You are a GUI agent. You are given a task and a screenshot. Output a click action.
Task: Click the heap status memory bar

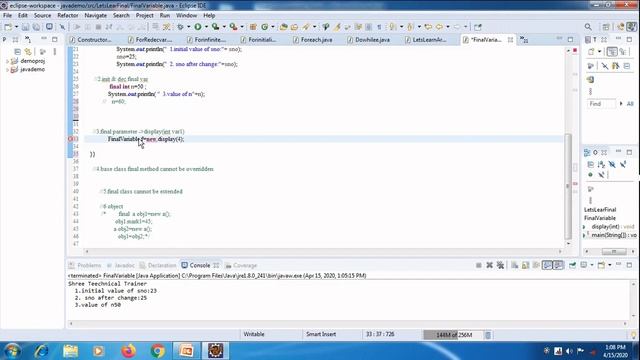453,335
